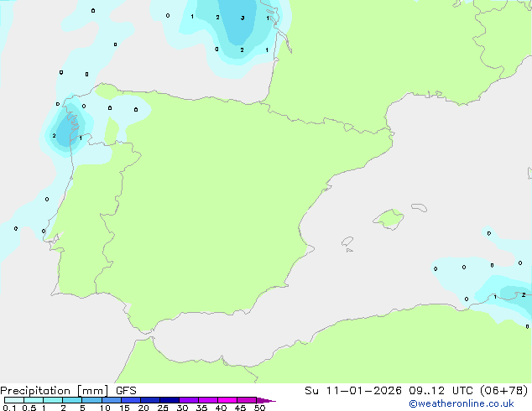
Task: Click the 35–40 mm legend swatch
Action: tap(208, 400)
